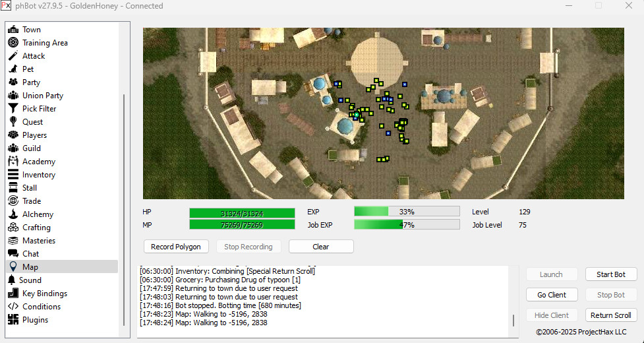644x343 pixels.
Task: Select the Alchemy flask icon
Action: [13, 214]
